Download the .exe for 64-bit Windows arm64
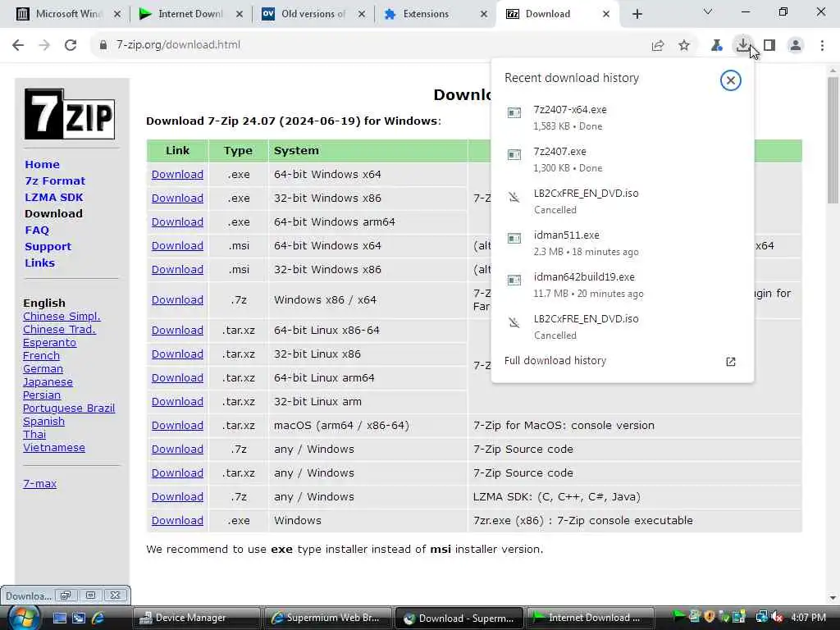 (177, 221)
